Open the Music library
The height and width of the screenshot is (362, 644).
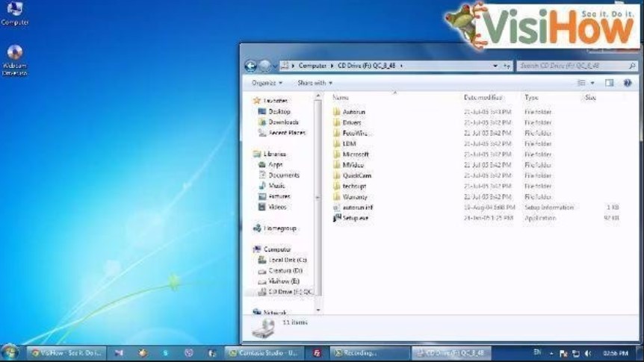point(272,186)
